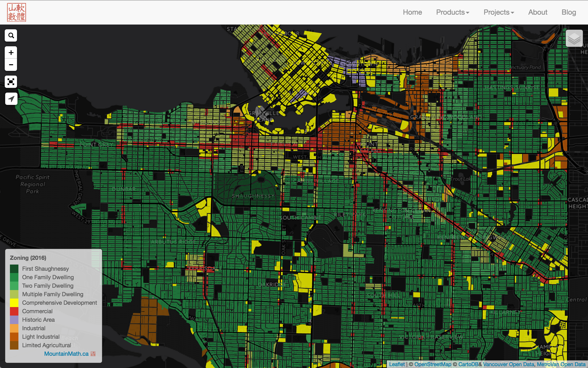Click the red Chinese seal logo
588x368 pixels.
pos(17,13)
